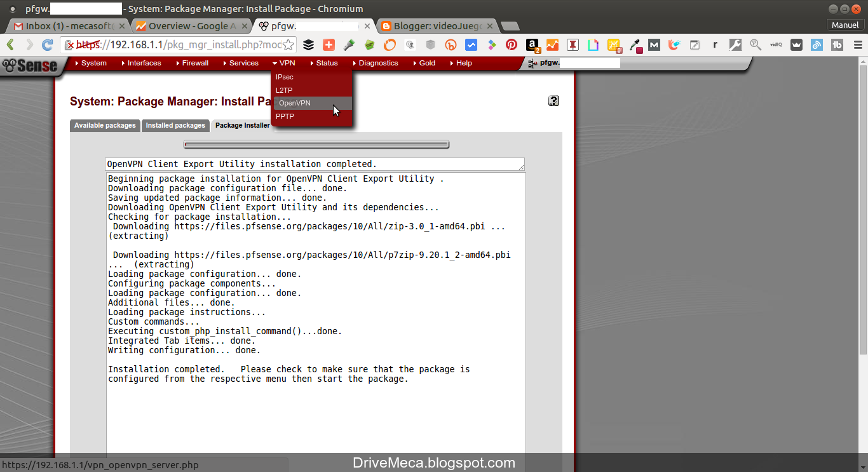
Task: Click the installation progress bar
Action: pyautogui.click(x=316, y=144)
